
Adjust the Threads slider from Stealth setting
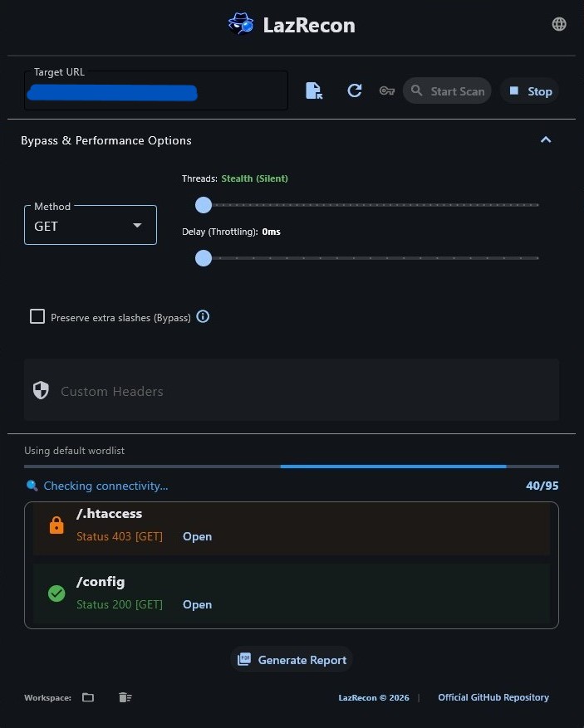pyautogui.click(x=204, y=205)
